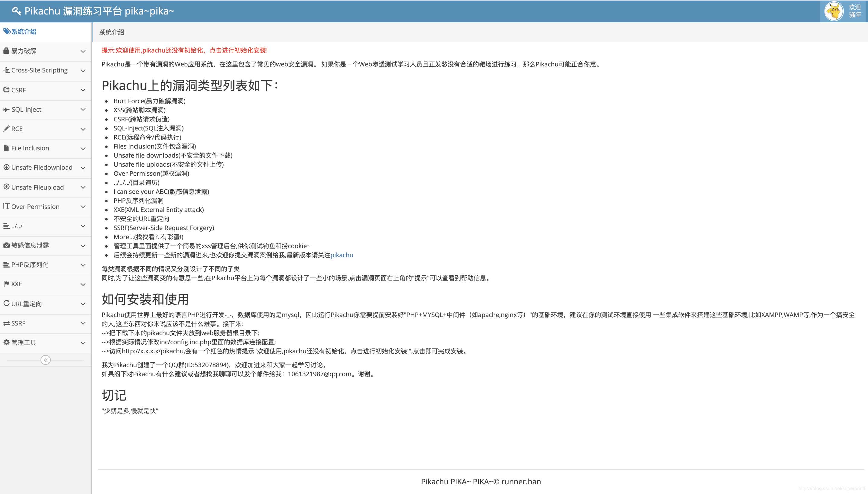Click the lock icon beside 暴力破解

tap(6, 50)
